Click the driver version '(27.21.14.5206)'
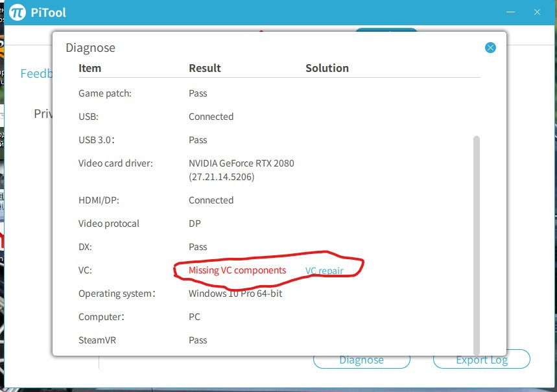The width and height of the screenshot is (557, 392). (x=221, y=177)
